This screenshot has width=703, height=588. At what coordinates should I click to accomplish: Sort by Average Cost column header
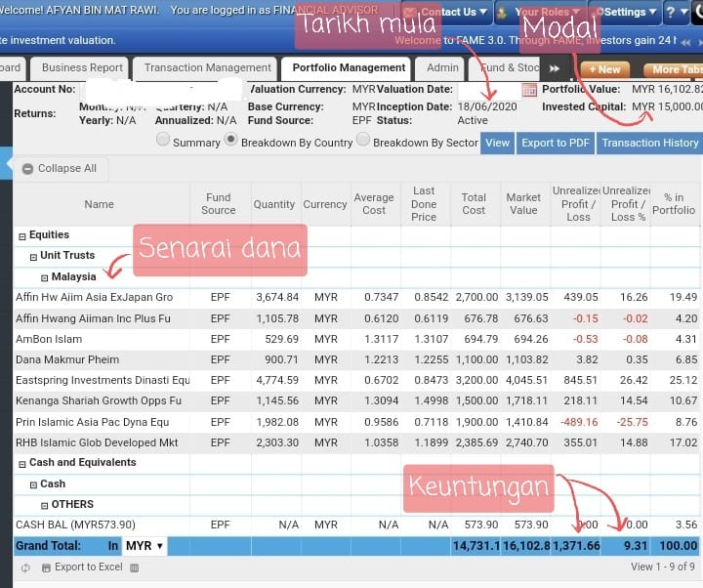coord(376,204)
